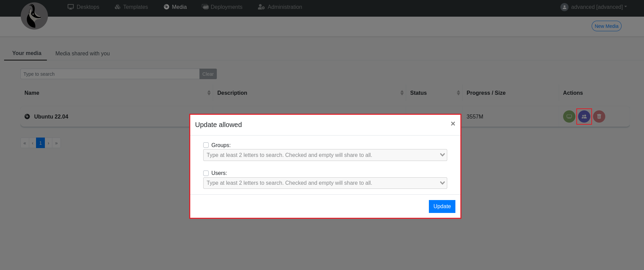This screenshot has width=644, height=270.
Task: Open the Desktops menu item
Action: point(84,7)
